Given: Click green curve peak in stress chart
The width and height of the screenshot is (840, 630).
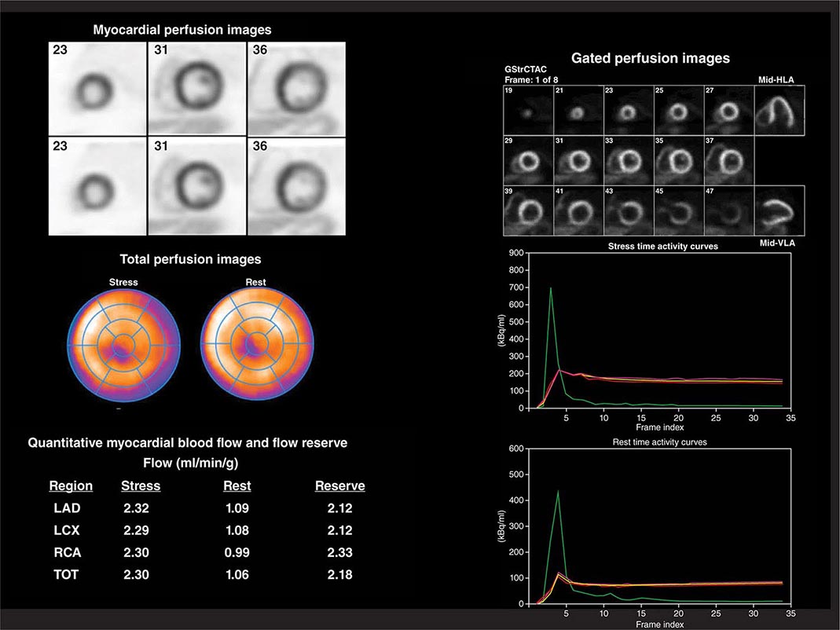Looking at the screenshot, I should point(550,288).
